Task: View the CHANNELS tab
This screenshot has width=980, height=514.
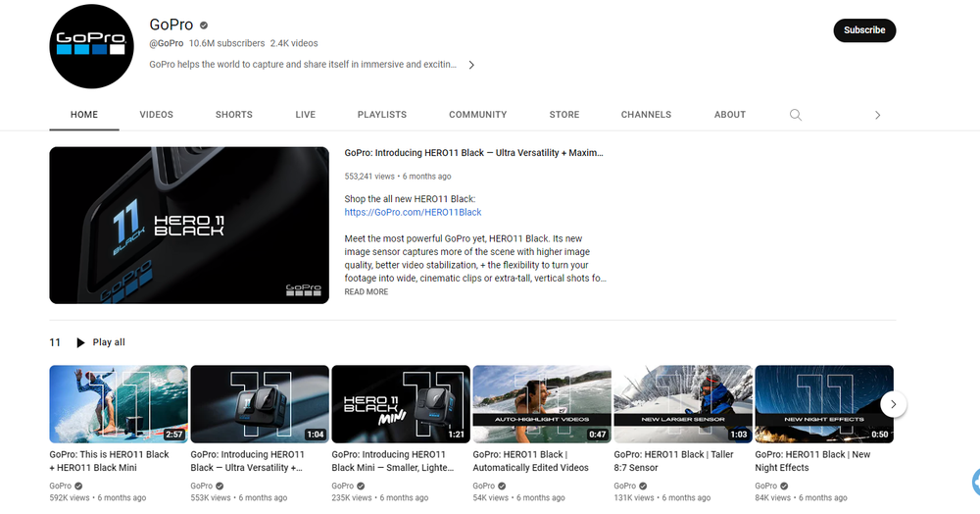Action: coord(646,115)
